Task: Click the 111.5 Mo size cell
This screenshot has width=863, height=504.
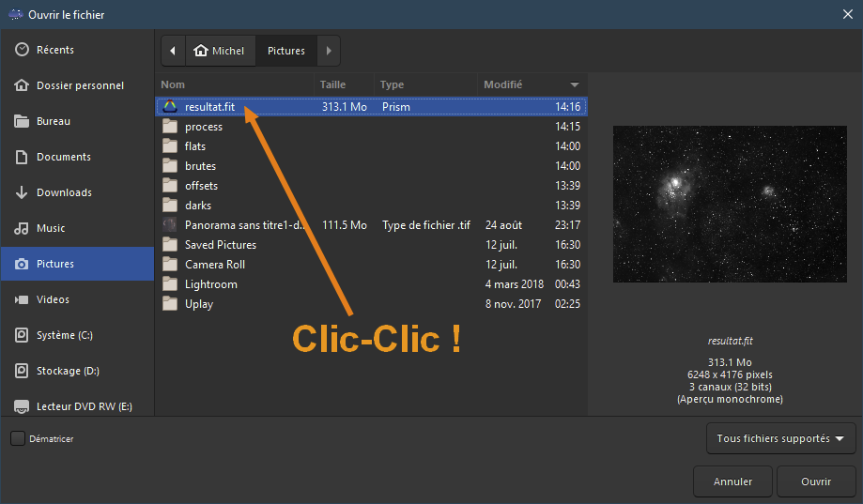Action: tap(344, 225)
